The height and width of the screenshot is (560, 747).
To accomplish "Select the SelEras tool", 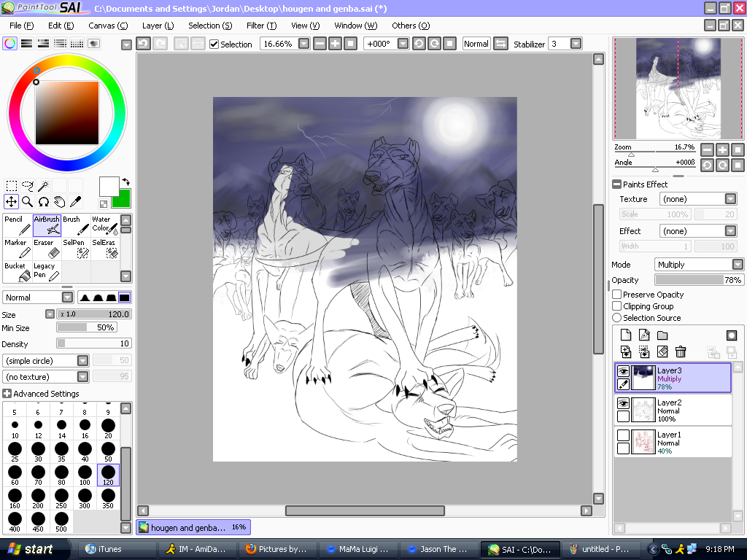I will click(x=105, y=249).
